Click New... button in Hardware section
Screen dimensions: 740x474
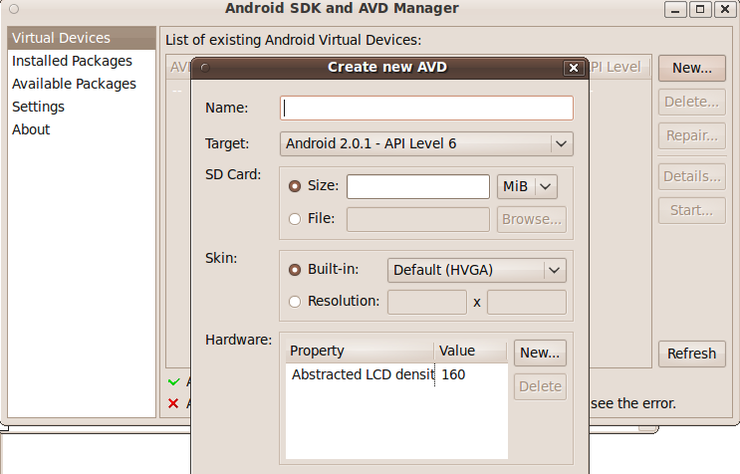[x=540, y=353]
